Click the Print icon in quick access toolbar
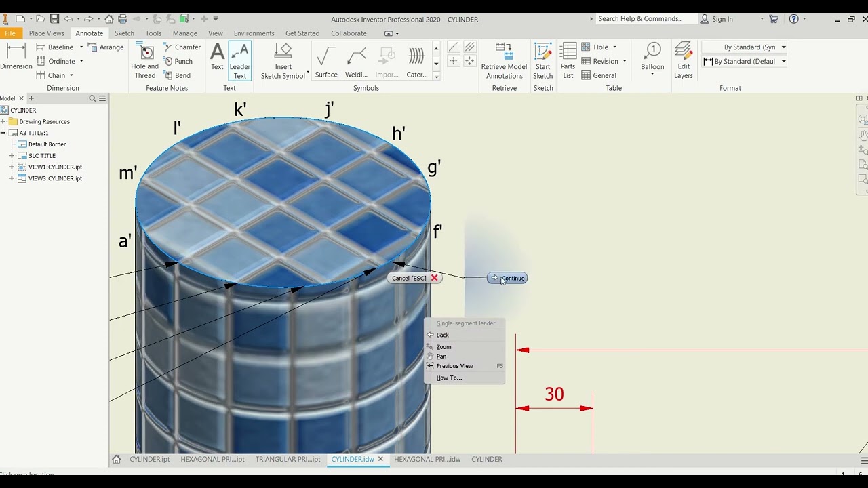The width and height of the screenshot is (868, 488). 123,19
